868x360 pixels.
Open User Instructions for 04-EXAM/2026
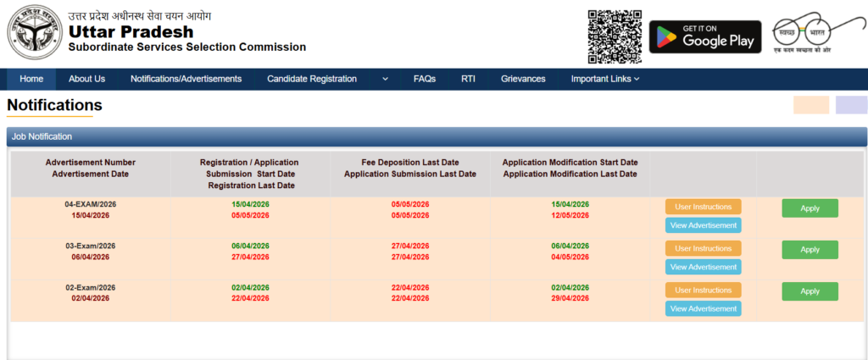click(x=703, y=207)
